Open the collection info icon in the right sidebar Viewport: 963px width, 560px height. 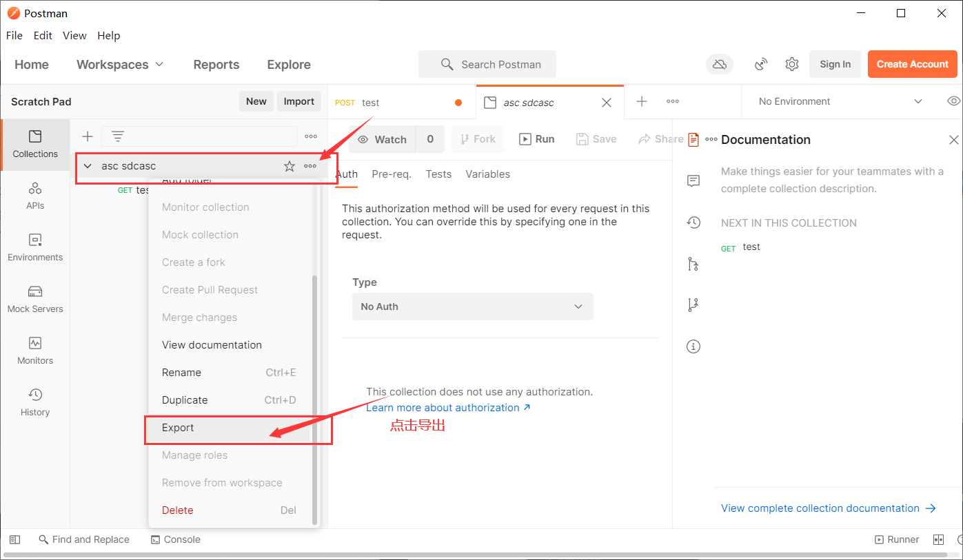pos(693,346)
